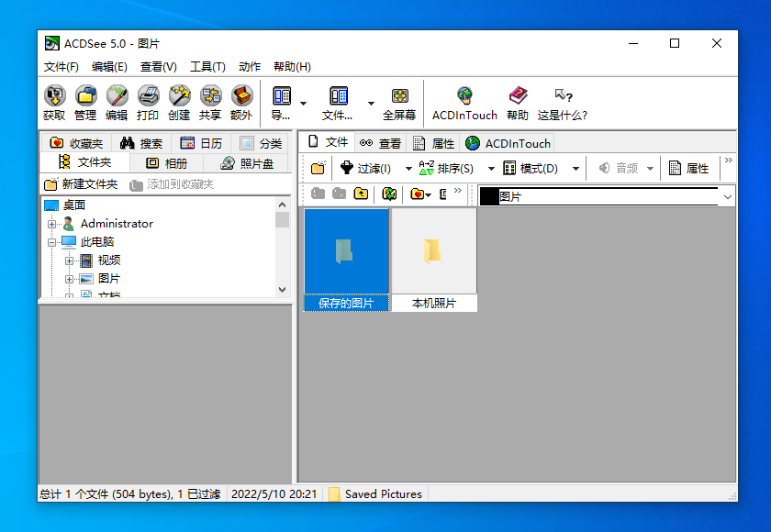
Task: Open the 查看(V) menu
Action: pos(158,66)
